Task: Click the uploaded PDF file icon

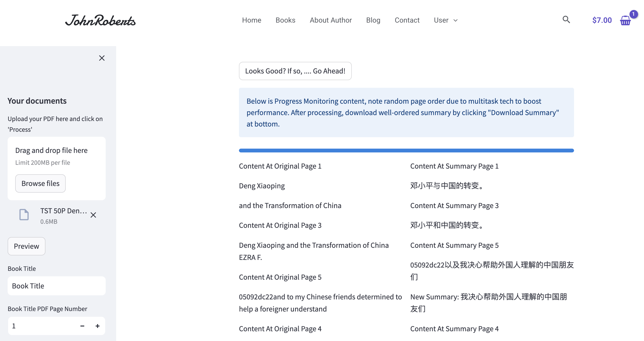Action: (24, 214)
